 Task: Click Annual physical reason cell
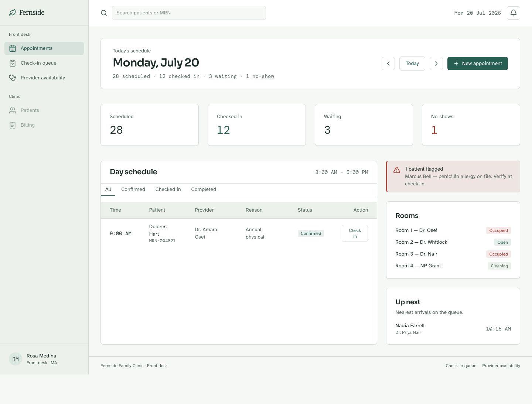[255, 233]
